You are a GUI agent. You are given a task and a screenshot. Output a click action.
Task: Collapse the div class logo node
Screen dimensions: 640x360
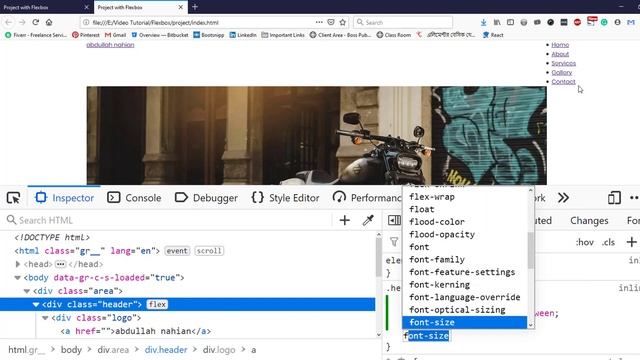tap(45, 318)
